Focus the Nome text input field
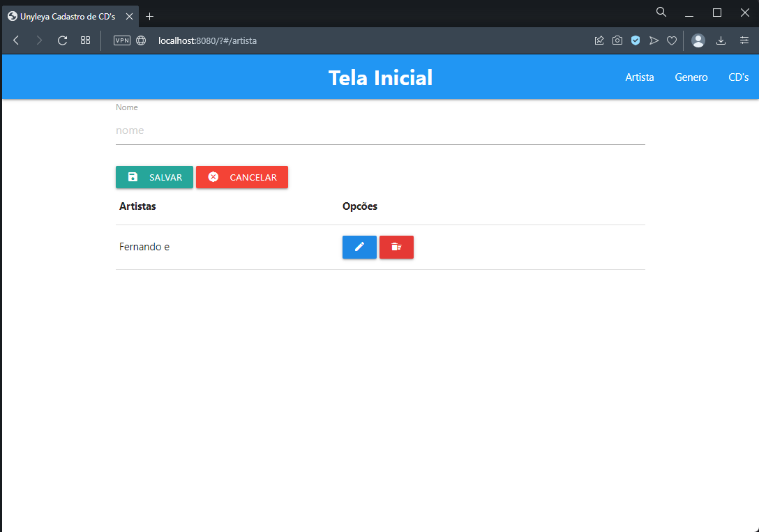Screen dimensions: 759x532 [379, 130]
